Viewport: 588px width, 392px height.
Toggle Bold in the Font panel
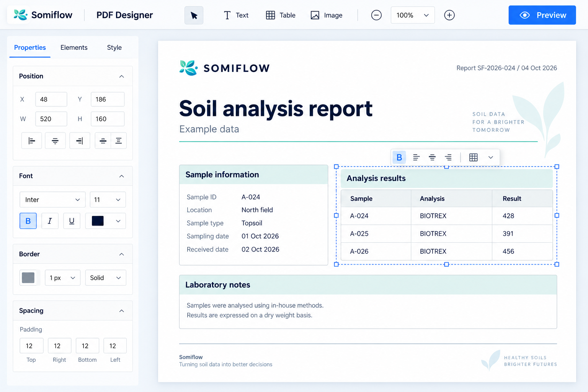28,221
